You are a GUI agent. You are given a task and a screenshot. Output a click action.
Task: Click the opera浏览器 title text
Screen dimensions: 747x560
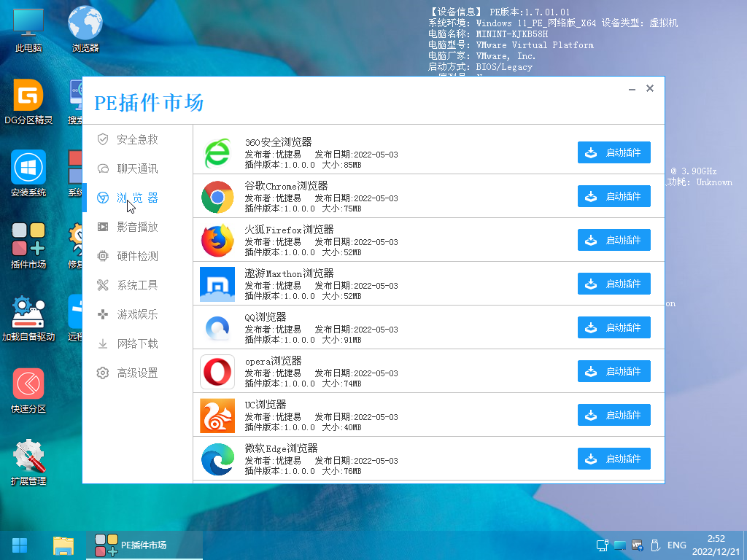[274, 361]
